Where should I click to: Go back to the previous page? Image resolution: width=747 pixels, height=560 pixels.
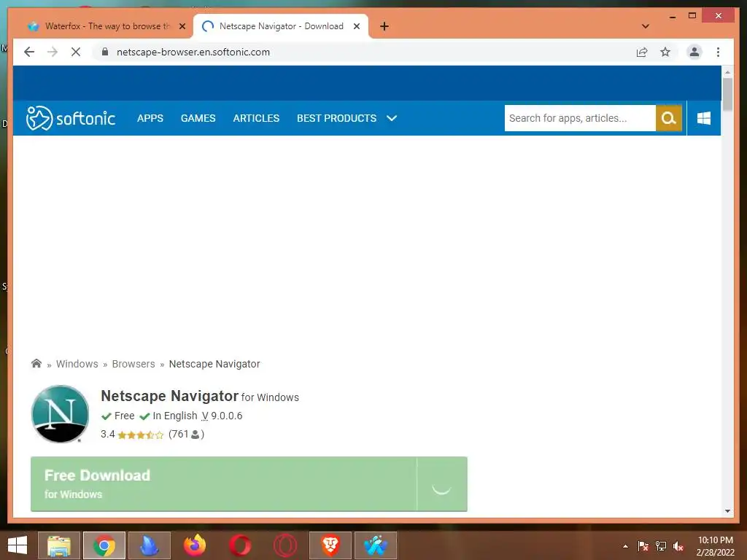coord(29,52)
